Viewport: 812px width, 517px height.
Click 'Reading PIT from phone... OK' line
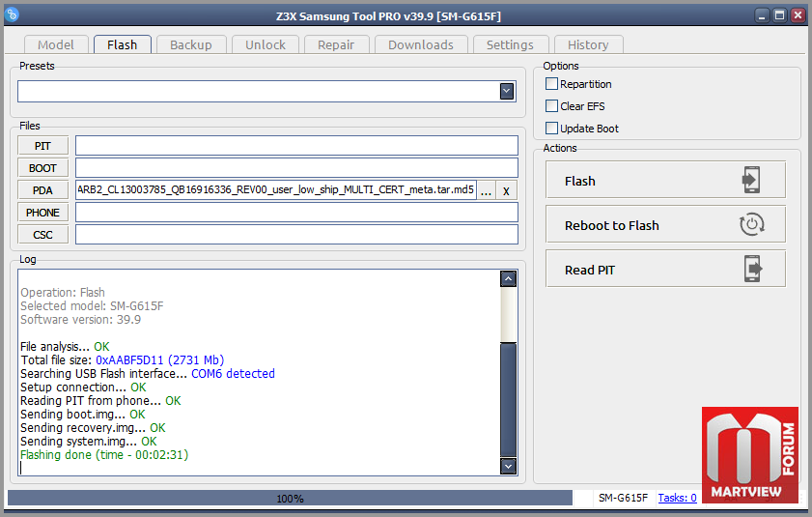pos(100,401)
